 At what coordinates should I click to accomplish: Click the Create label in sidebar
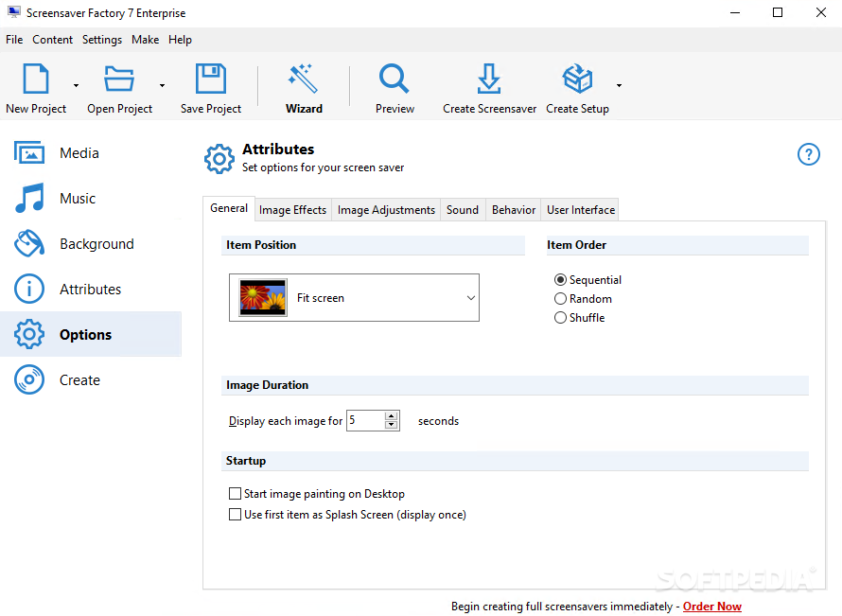79,379
